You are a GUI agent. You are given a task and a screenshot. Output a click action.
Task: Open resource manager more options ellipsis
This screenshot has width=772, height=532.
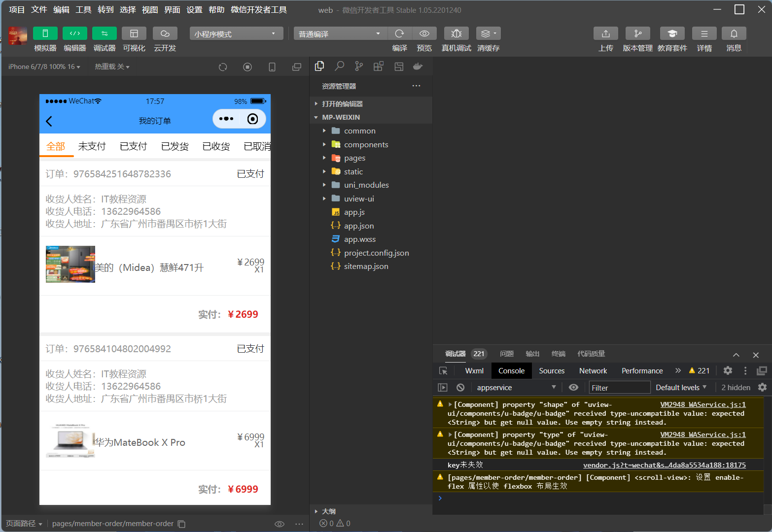click(x=417, y=86)
